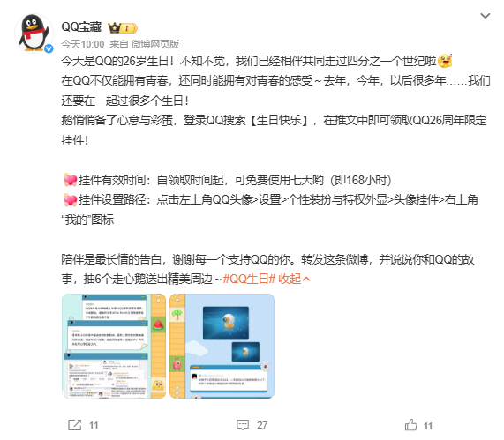Click the smiling emoji after 世纪啦
The height and width of the screenshot is (440, 504).
point(445,61)
